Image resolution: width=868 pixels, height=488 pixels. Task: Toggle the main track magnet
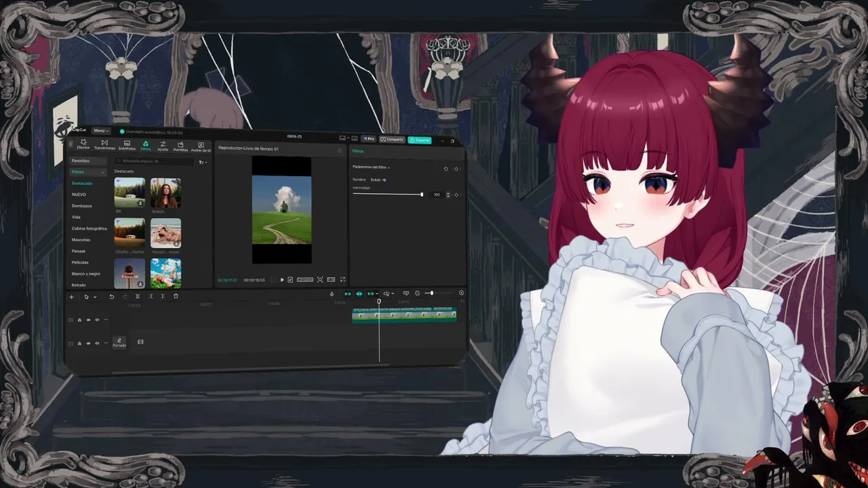348,293
